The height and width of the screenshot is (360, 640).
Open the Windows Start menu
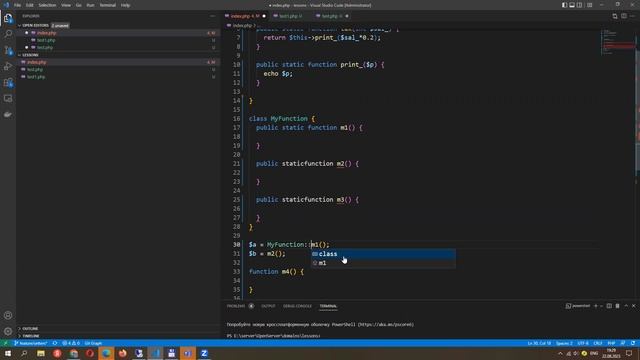[x=8, y=353]
